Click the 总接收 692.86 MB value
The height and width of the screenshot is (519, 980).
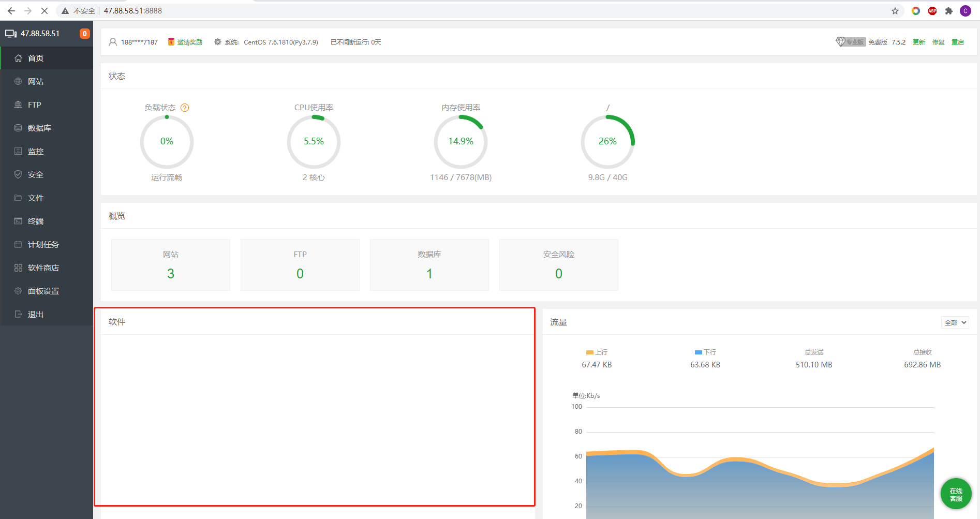click(923, 365)
